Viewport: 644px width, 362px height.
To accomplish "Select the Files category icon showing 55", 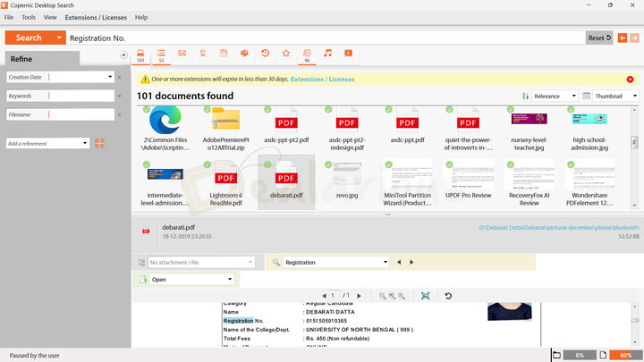I will coord(161,55).
